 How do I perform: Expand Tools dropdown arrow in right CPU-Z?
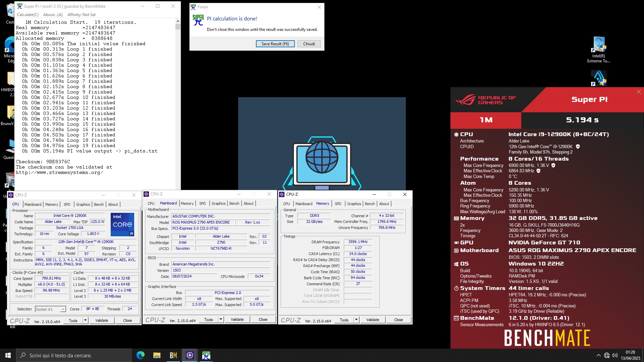point(356,320)
